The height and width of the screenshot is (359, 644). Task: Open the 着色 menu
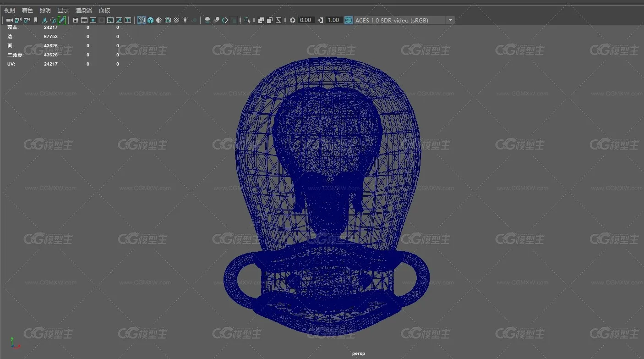[x=27, y=10]
